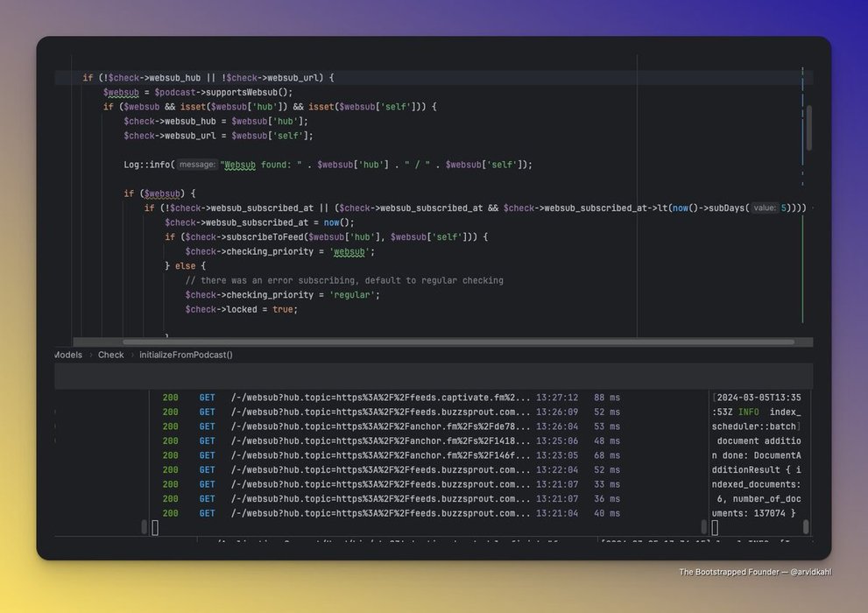Select the 68 ms anchor.fm request row
The width and height of the screenshot is (868, 613).
(x=381, y=455)
